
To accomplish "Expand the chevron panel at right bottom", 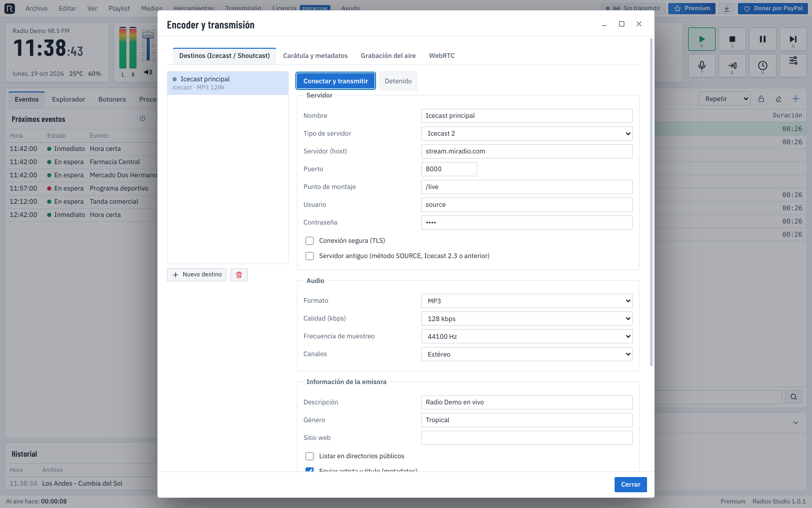I will click(x=796, y=423).
